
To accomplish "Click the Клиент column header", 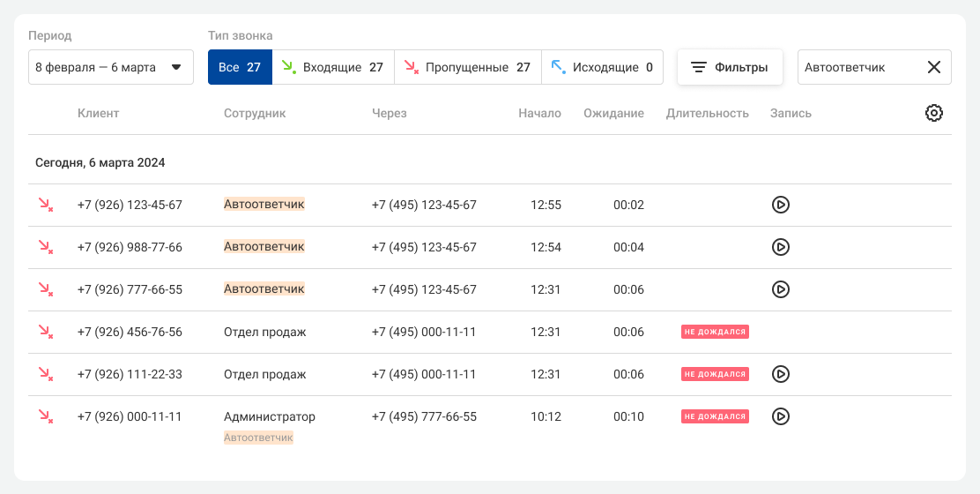I will 98,113.
